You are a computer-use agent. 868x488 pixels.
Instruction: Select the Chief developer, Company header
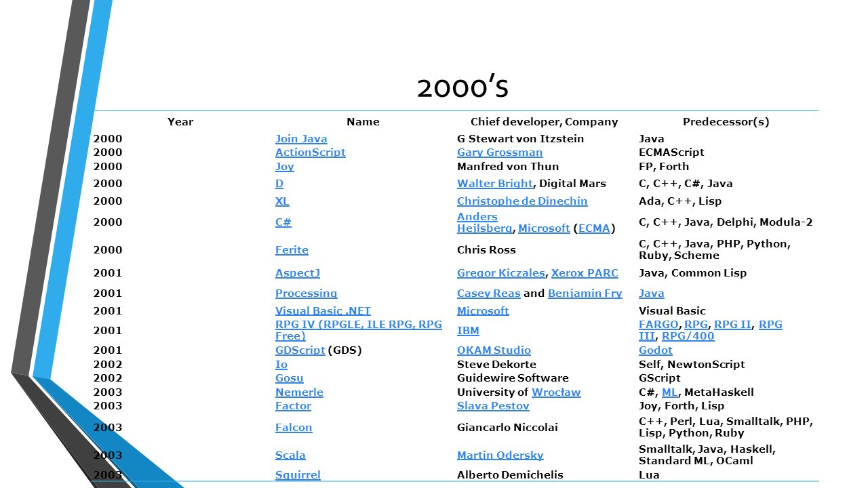click(x=545, y=122)
